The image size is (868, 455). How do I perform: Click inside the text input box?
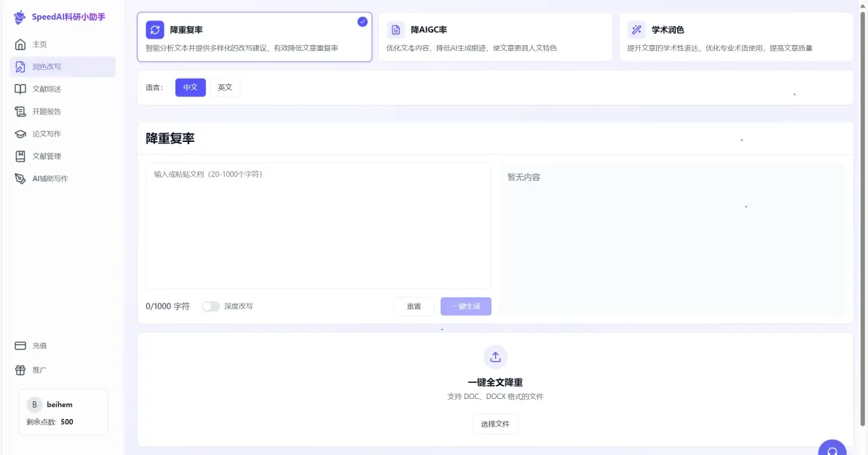[318, 226]
